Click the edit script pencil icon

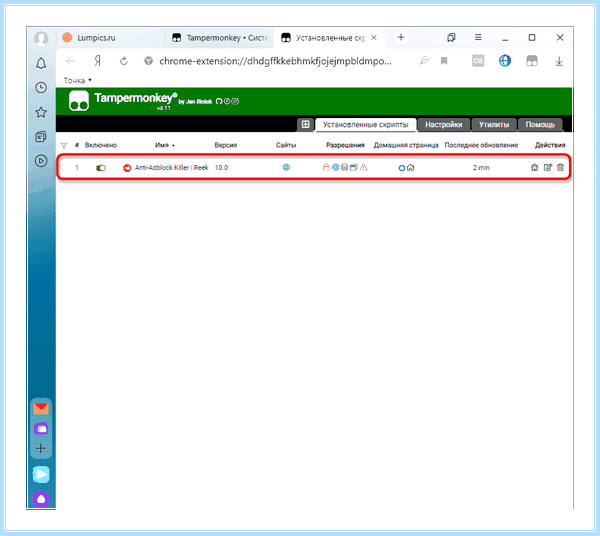[548, 167]
